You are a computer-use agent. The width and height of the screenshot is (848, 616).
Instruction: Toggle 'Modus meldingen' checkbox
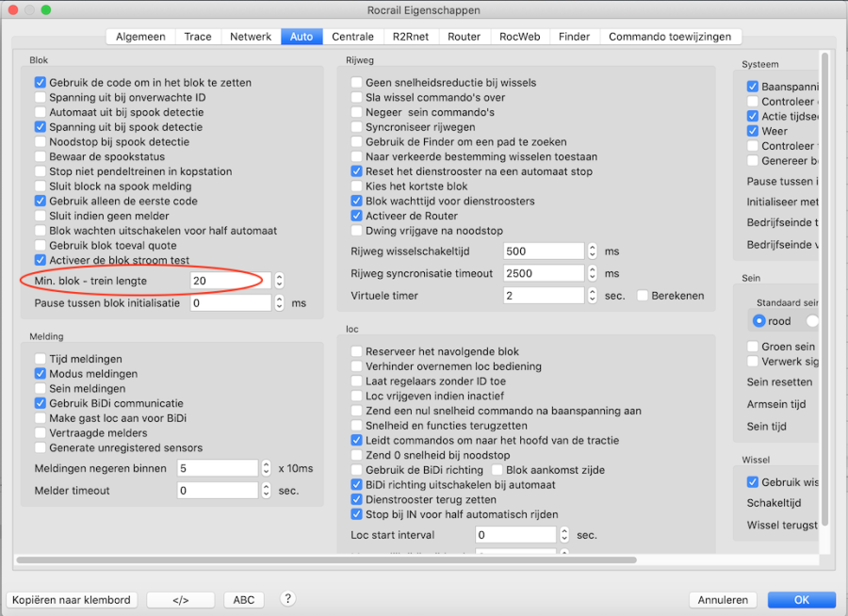pos(41,374)
